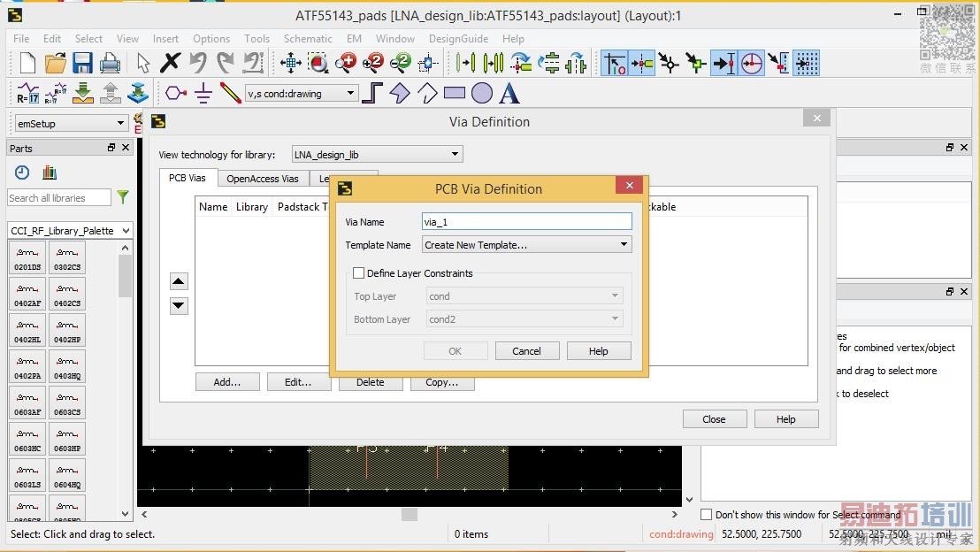Click the tune parameters R=17 icon
The width and height of the screenshot is (980, 552).
coord(27,93)
